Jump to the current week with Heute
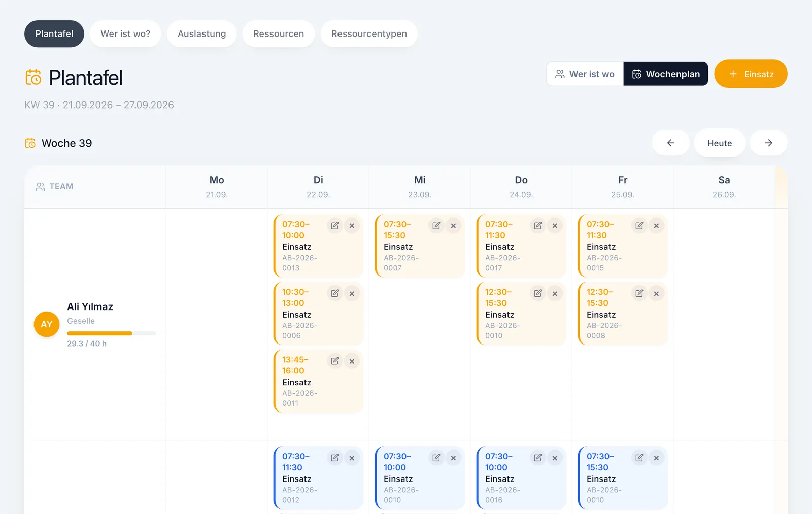The height and width of the screenshot is (514, 812). point(720,143)
